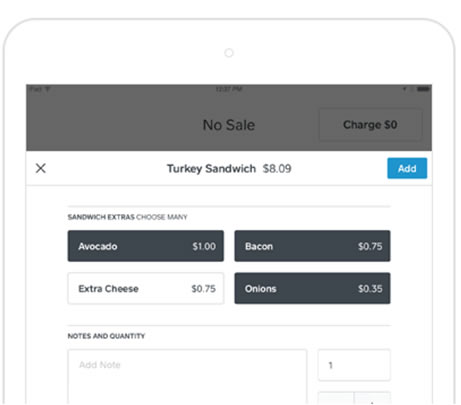Select the quantity field showing 1
Image resolution: width=461 pixels, height=405 pixels.
click(354, 365)
